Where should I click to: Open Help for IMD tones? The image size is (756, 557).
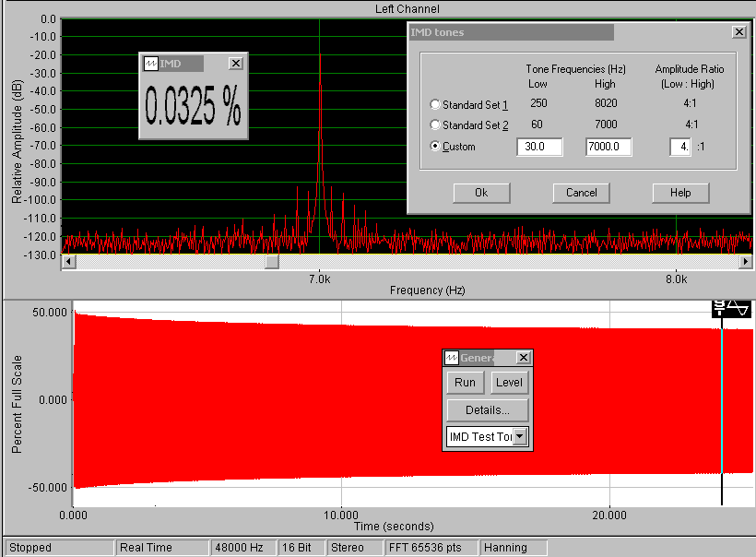pos(680,193)
